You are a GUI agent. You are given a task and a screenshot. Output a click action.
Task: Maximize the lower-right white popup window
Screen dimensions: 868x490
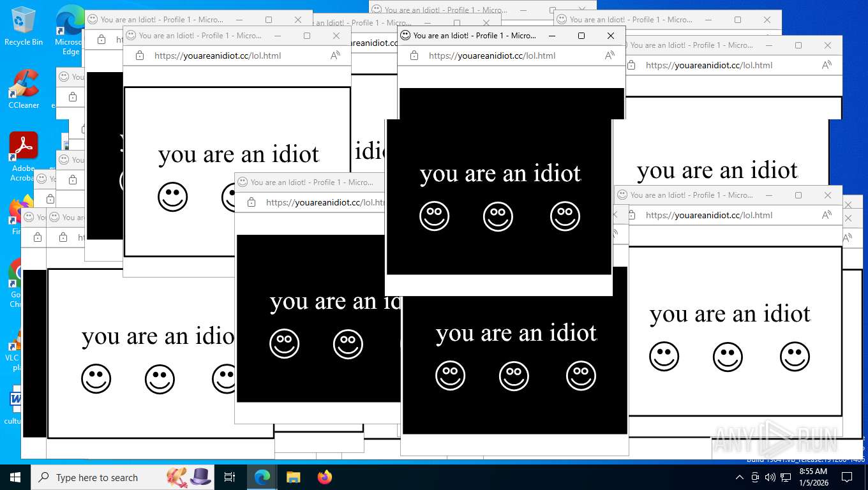pos(798,195)
